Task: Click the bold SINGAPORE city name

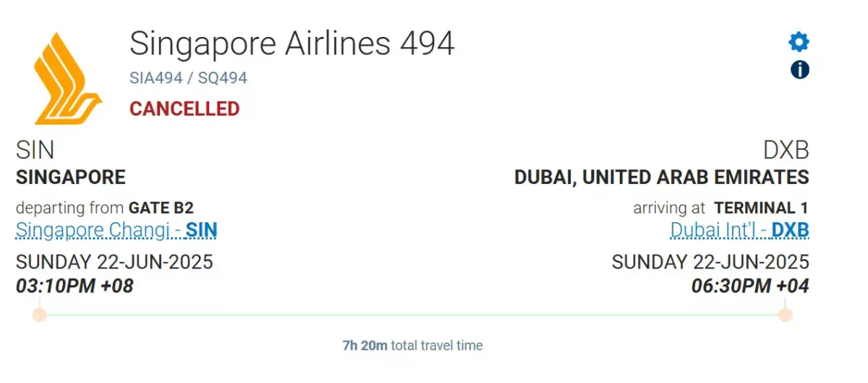Action: click(x=71, y=177)
